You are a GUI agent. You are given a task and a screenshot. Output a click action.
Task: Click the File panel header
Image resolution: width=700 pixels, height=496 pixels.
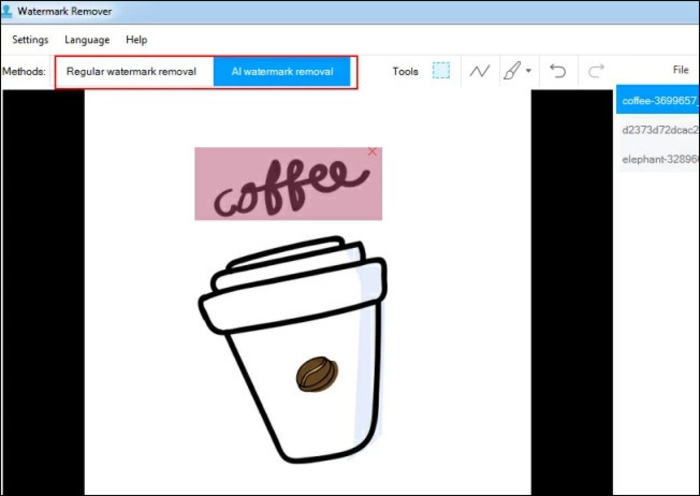coord(680,70)
